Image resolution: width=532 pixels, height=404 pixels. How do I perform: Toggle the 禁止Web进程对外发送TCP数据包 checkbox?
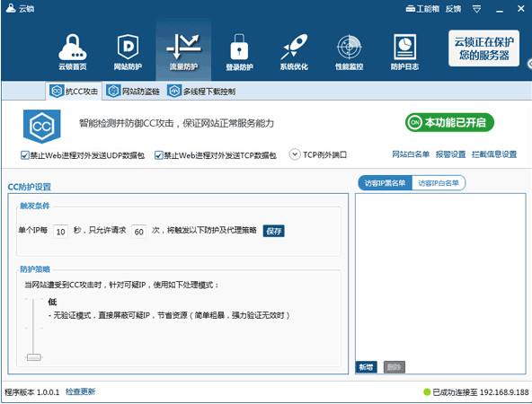click(158, 155)
